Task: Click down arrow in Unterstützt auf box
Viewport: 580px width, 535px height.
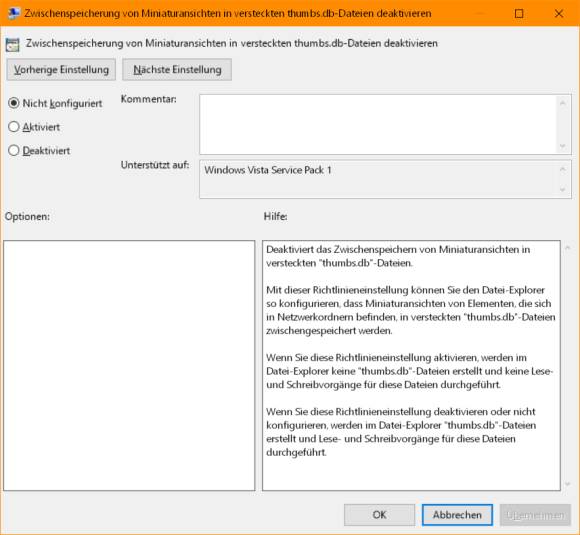Action: click(563, 190)
